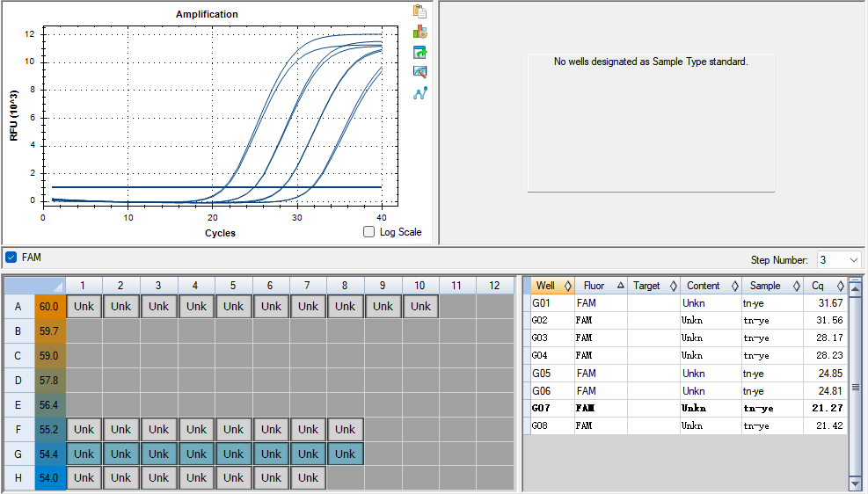The height and width of the screenshot is (494, 868).
Task: Select well F8 Unk in the plate
Action: click(x=346, y=429)
